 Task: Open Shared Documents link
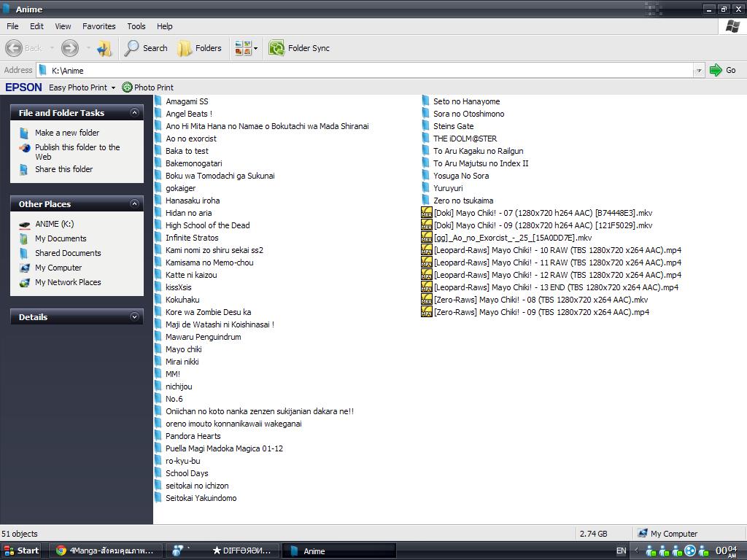click(68, 253)
